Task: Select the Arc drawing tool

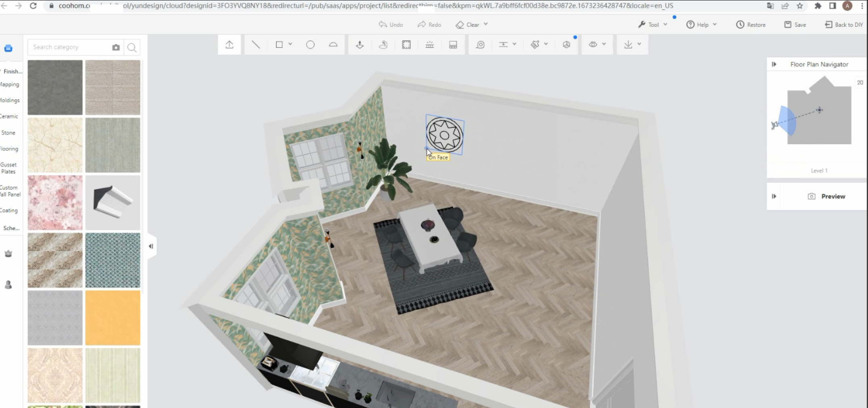Action: pyautogui.click(x=333, y=45)
